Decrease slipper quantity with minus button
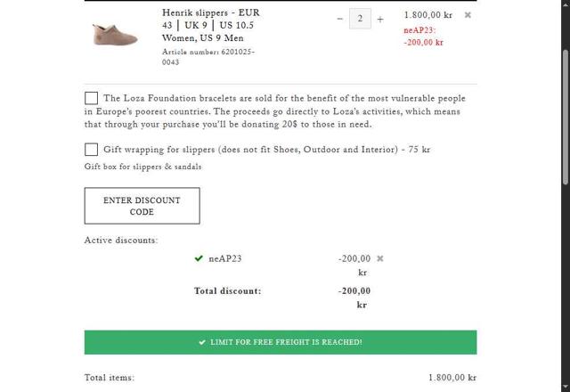Screen dimensions: 570x392 click(340, 19)
